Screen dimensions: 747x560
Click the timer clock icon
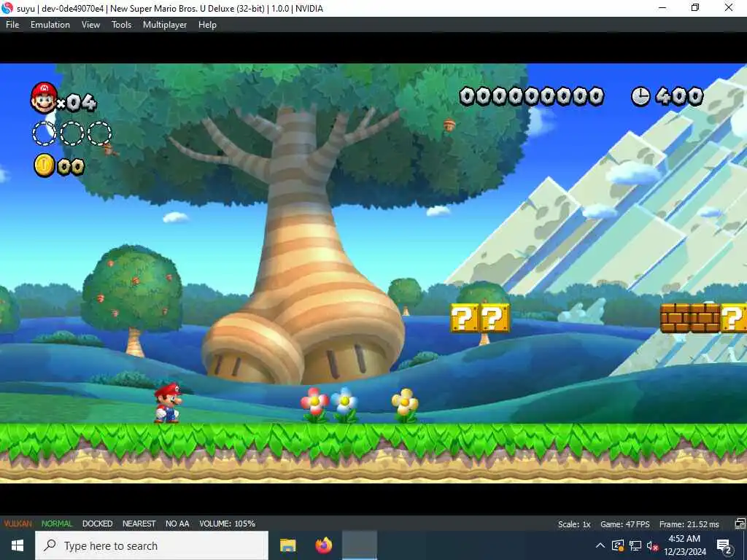[x=640, y=96]
